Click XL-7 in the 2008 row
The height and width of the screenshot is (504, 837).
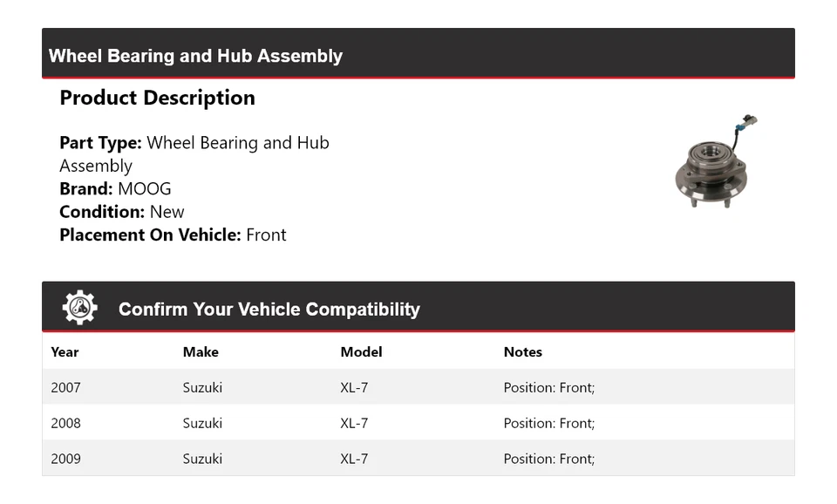tap(354, 423)
